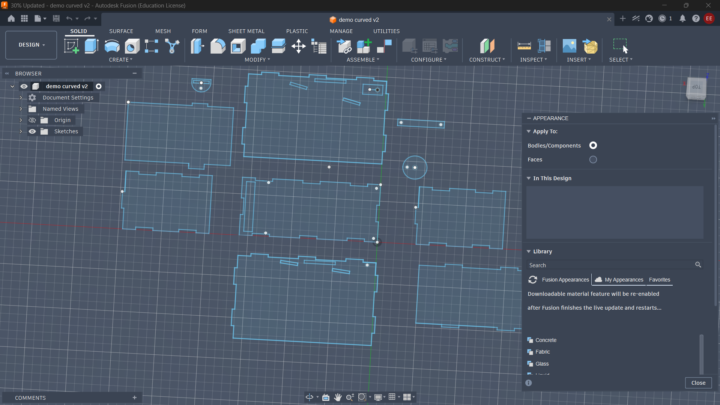720x405 pixels.
Task: Open the INSPECT dropdown menu
Action: (533, 60)
